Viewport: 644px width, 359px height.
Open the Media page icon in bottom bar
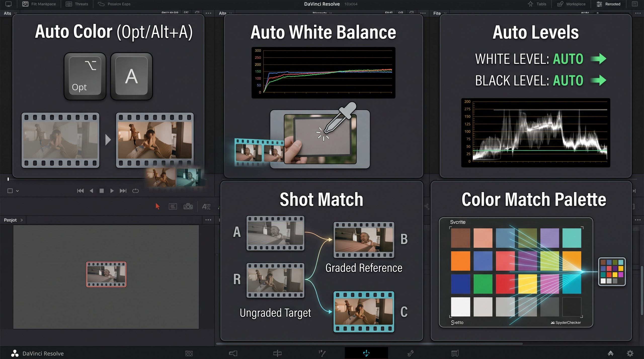(x=189, y=353)
